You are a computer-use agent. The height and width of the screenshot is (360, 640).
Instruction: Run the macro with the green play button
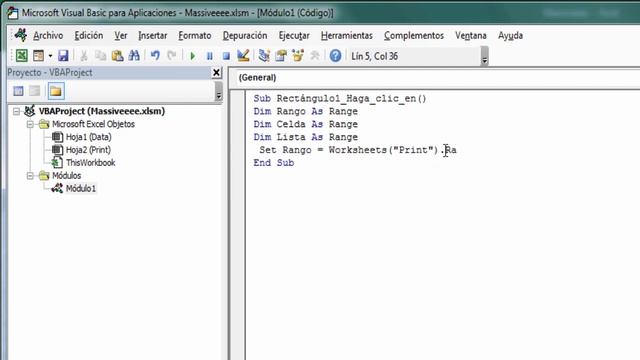click(x=192, y=56)
